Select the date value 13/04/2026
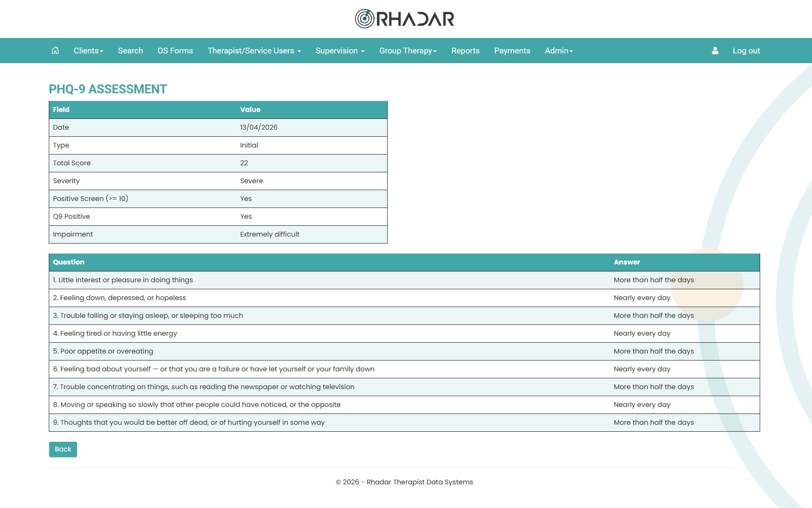This screenshot has width=812, height=508. point(259,127)
